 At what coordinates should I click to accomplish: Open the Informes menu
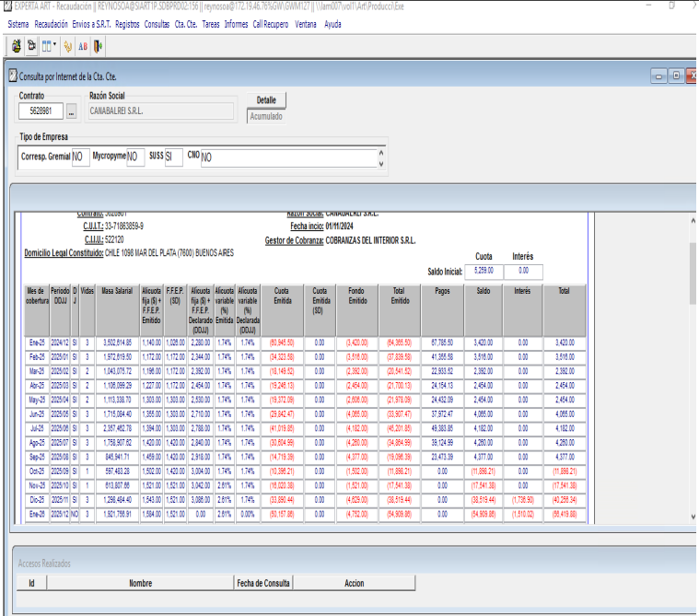[x=236, y=24]
